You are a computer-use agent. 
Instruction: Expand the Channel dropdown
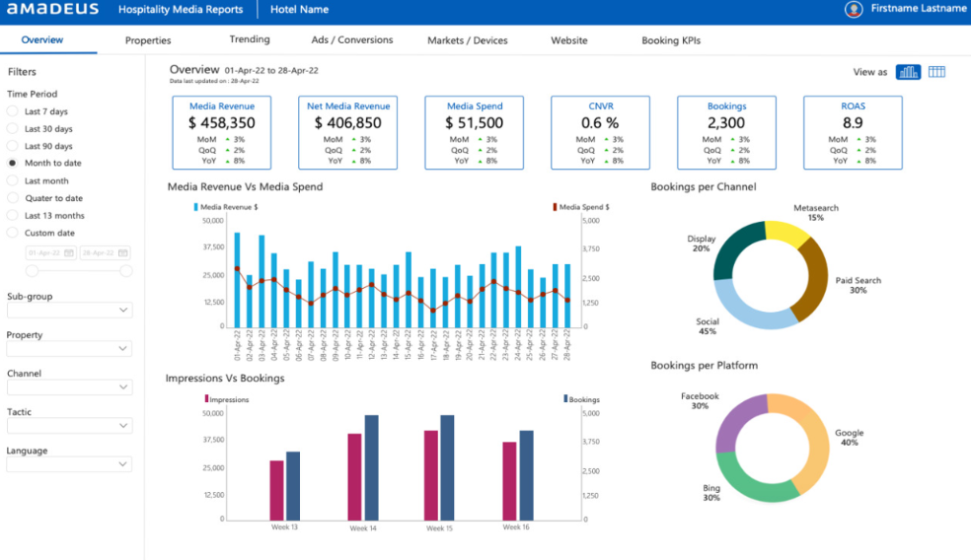[69, 387]
